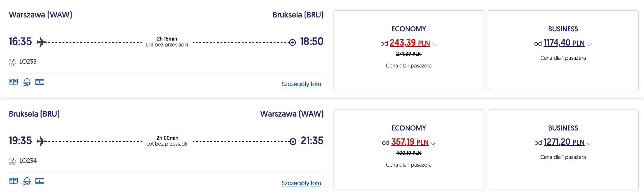
Task: Click the arrival circle marker before 21:35
Action: 293,142
